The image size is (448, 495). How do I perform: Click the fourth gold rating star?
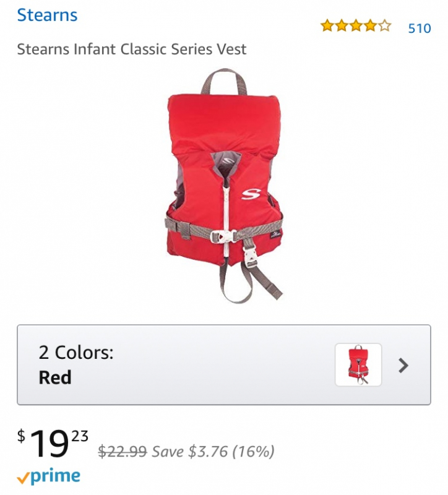pos(370,25)
